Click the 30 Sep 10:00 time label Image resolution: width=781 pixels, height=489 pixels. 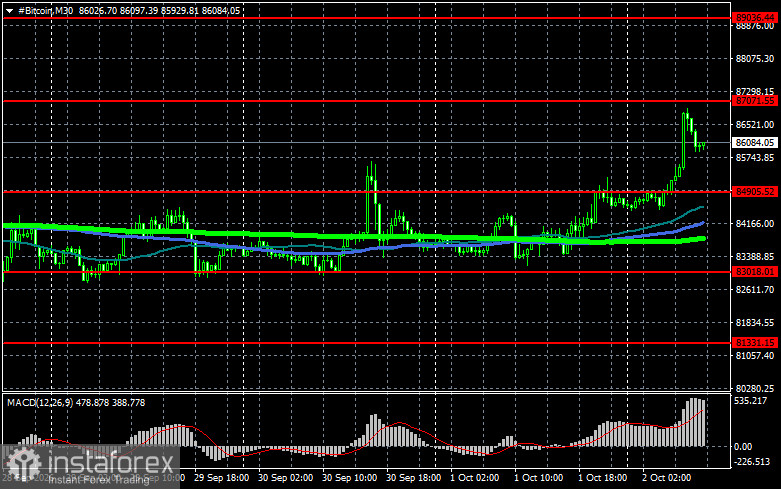click(x=349, y=478)
